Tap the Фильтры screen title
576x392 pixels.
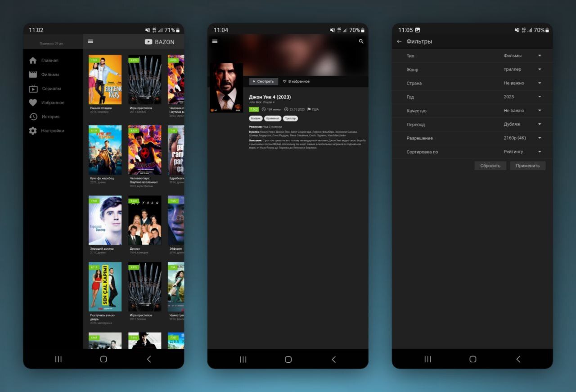(419, 41)
